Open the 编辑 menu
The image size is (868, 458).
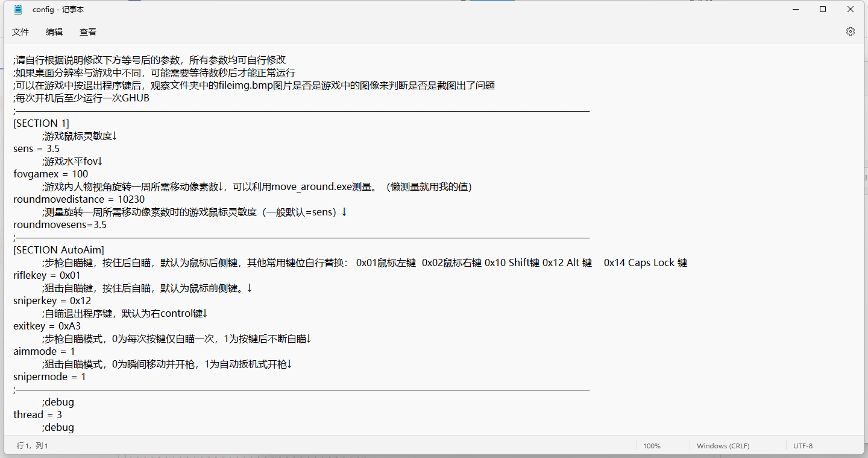(x=54, y=32)
